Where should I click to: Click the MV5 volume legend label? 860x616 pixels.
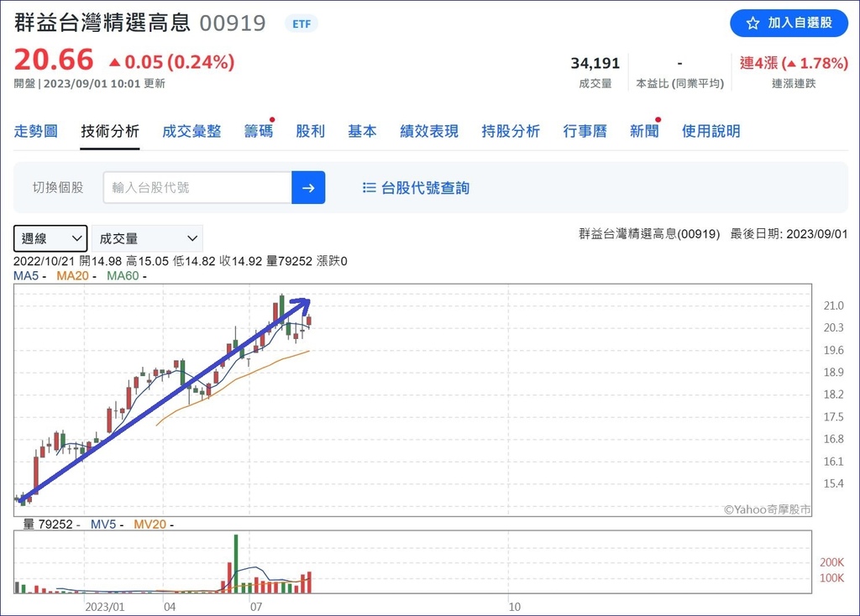click(103, 525)
